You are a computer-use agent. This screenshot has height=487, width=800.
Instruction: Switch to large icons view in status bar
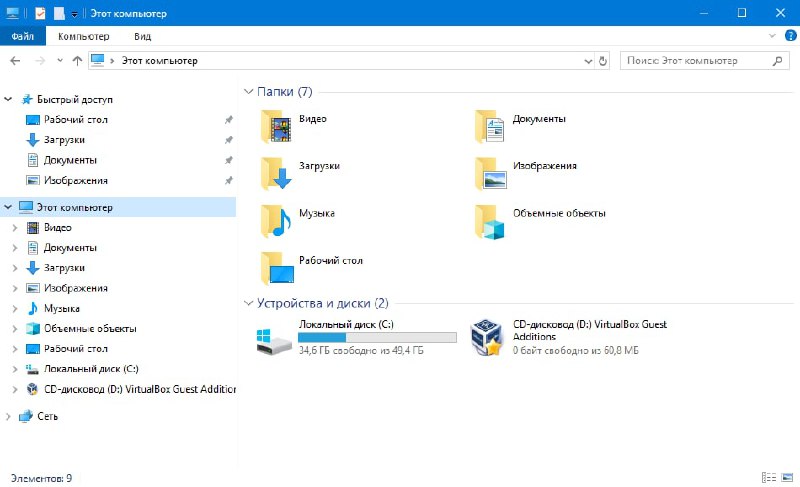tap(788, 477)
